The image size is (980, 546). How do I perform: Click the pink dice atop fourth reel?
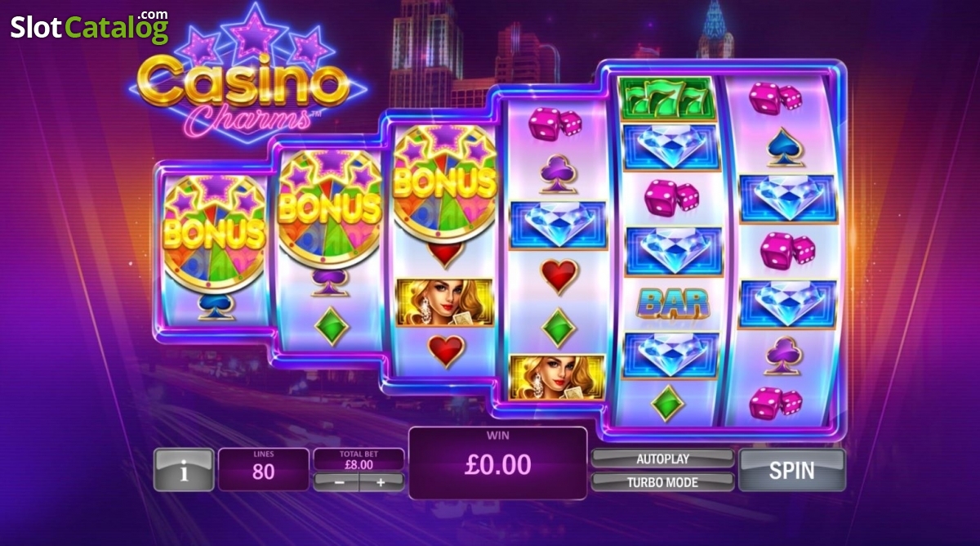click(555, 124)
